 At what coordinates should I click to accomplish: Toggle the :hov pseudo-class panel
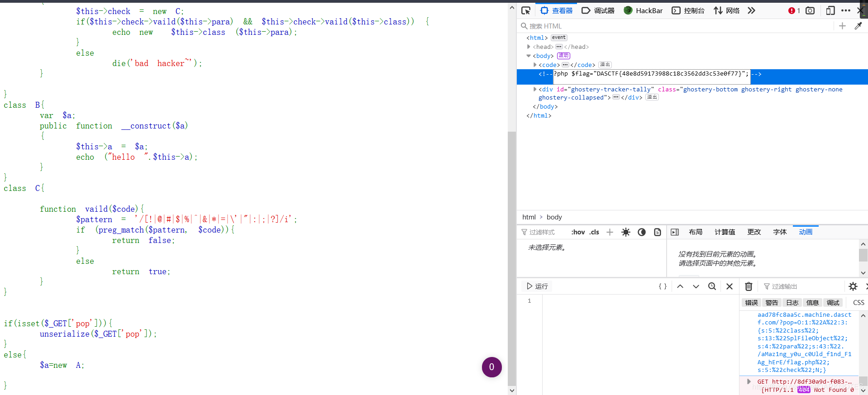point(578,232)
